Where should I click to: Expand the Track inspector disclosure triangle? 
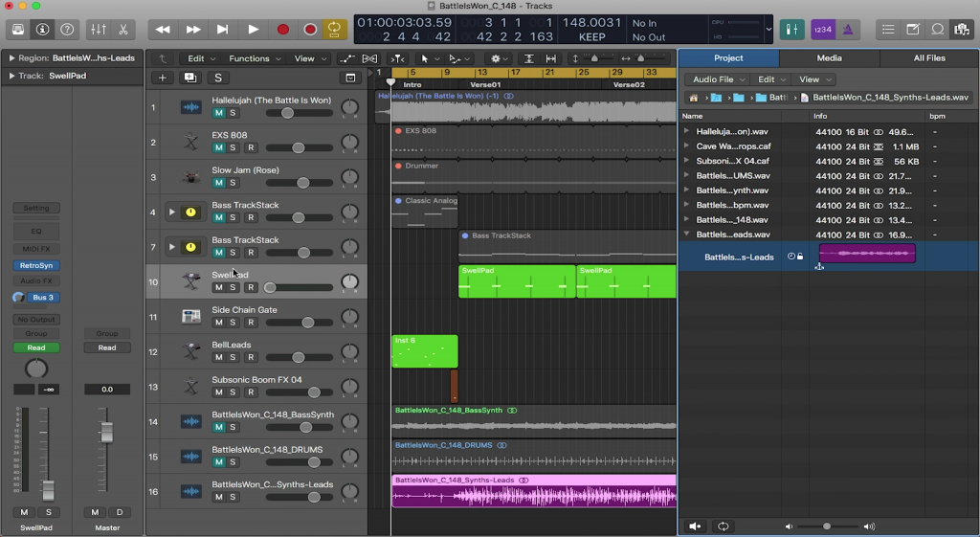pyautogui.click(x=11, y=76)
